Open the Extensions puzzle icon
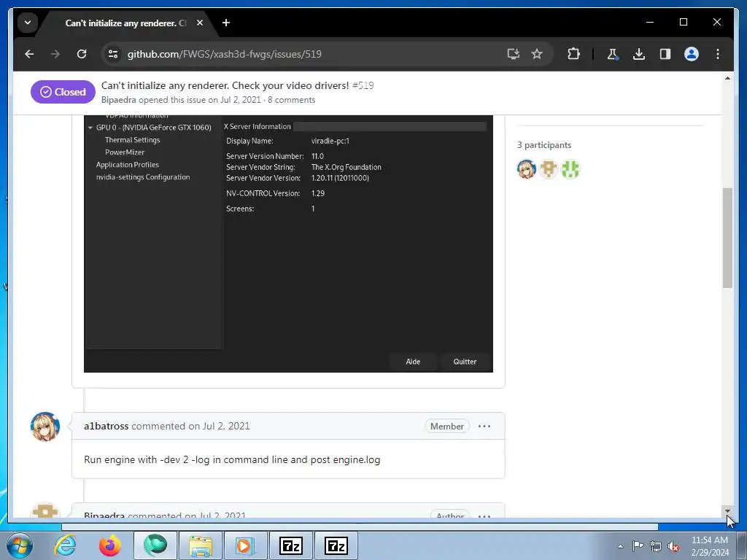Image resolution: width=747 pixels, height=560 pixels. (x=573, y=54)
